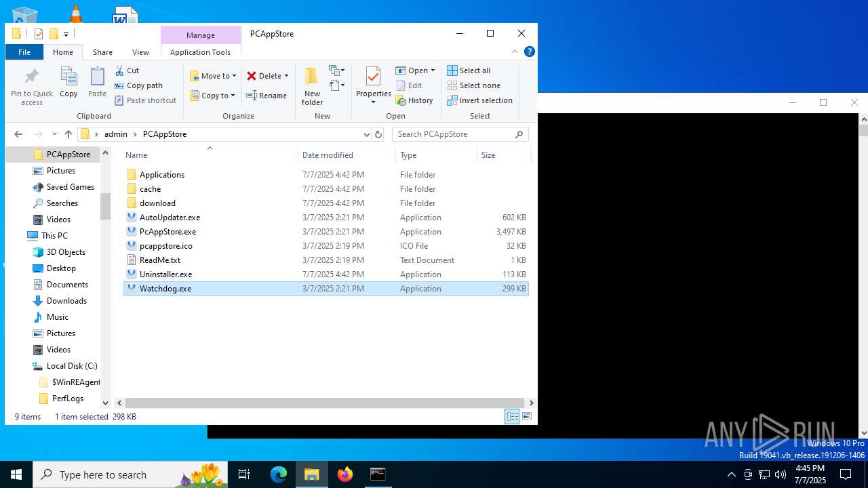Click in the Search PCAppStore field
This screenshot has height=488, width=868.
[x=460, y=134]
